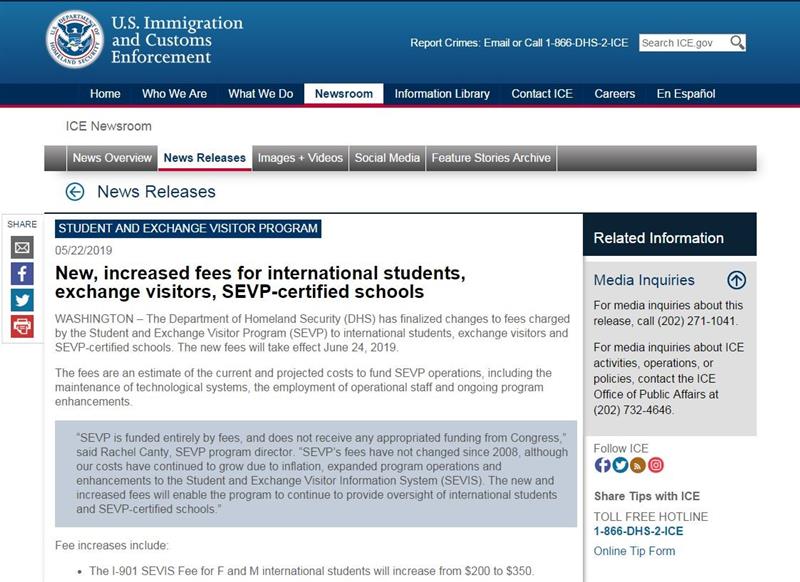
Task: Share on Twitter from the left share bar
Action: point(22,299)
